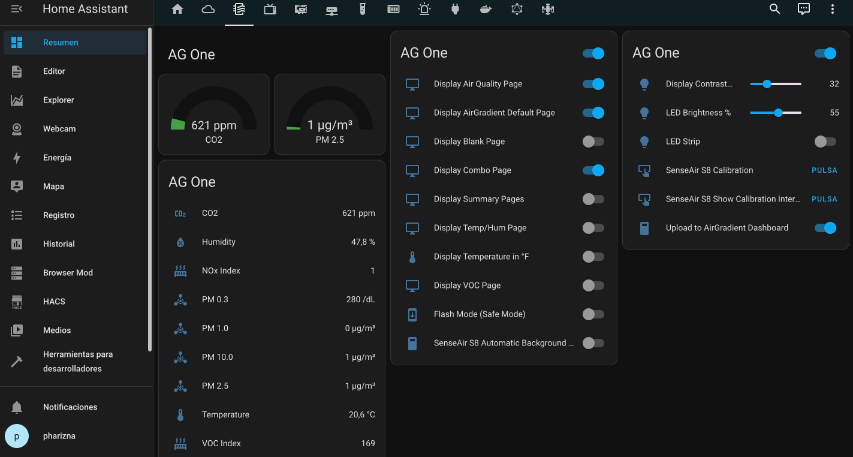Image resolution: width=853 pixels, height=457 pixels.
Task: Open the pharizna user profile
Action: click(x=75, y=436)
